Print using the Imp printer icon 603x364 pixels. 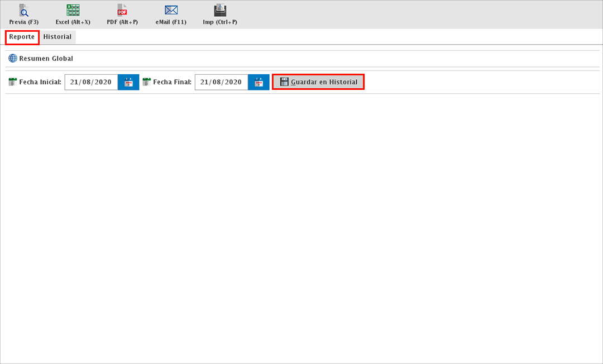pos(220,10)
